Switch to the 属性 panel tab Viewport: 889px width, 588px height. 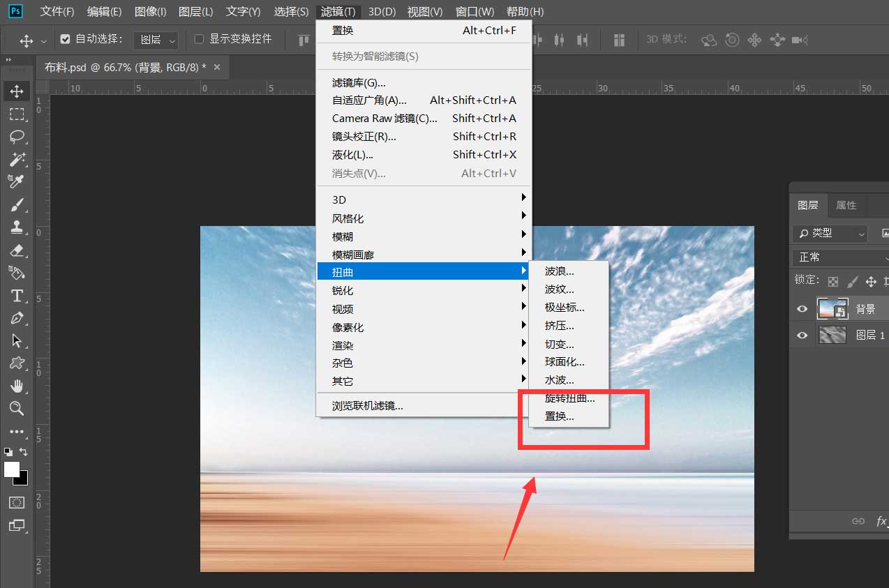pyautogui.click(x=846, y=205)
